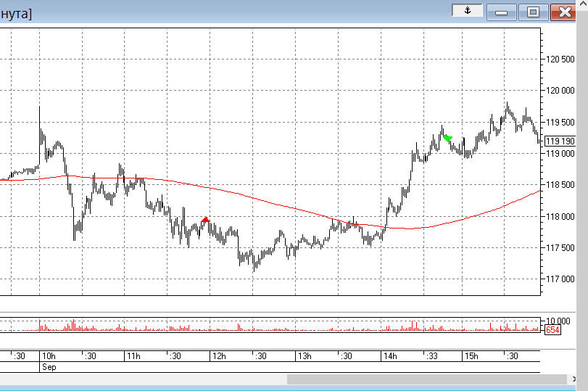Click the 13h time axis label
The height and width of the screenshot is (391, 588).
(305, 356)
